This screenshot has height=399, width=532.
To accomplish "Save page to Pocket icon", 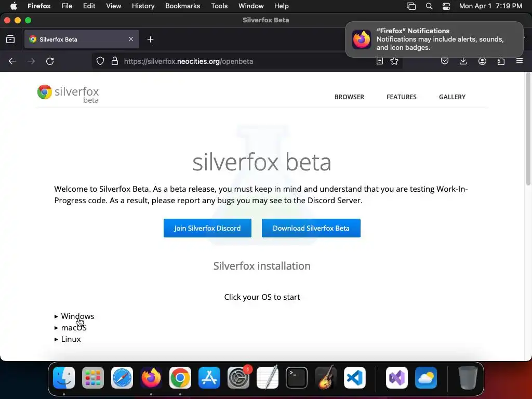I will pos(445,61).
